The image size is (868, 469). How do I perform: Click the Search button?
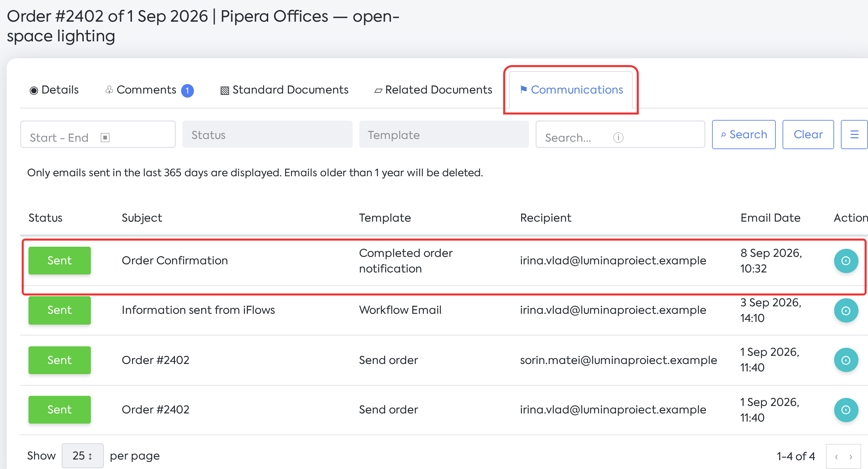point(744,135)
